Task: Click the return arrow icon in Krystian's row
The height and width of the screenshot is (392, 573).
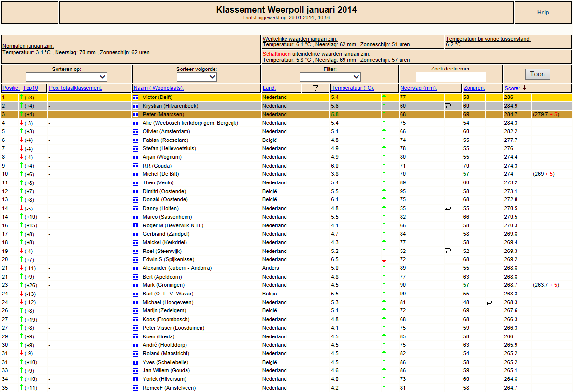Action: (448, 106)
